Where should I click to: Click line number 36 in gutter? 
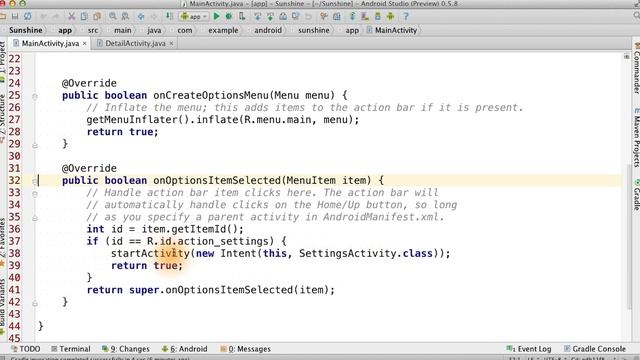pyautogui.click(x=14, y=229)
